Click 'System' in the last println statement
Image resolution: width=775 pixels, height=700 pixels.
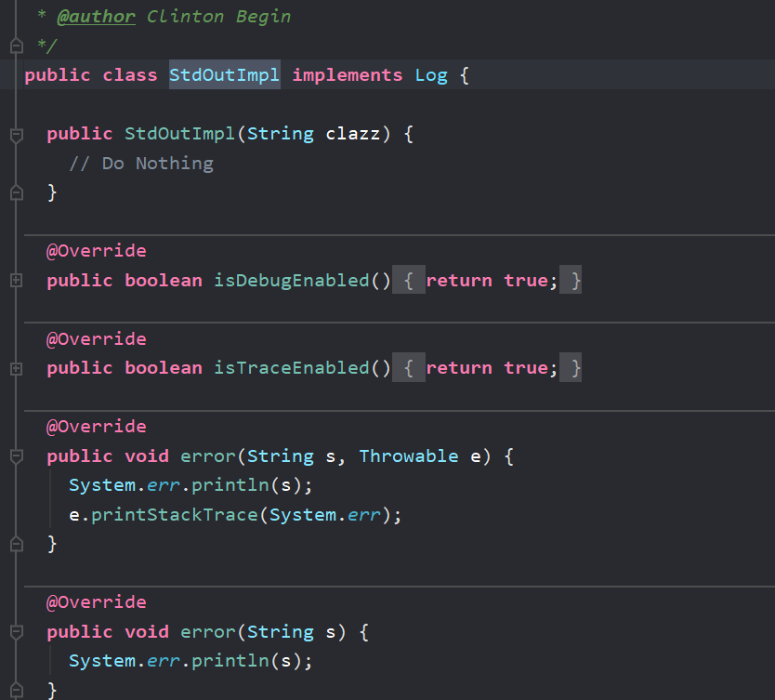tap(102, 660)
